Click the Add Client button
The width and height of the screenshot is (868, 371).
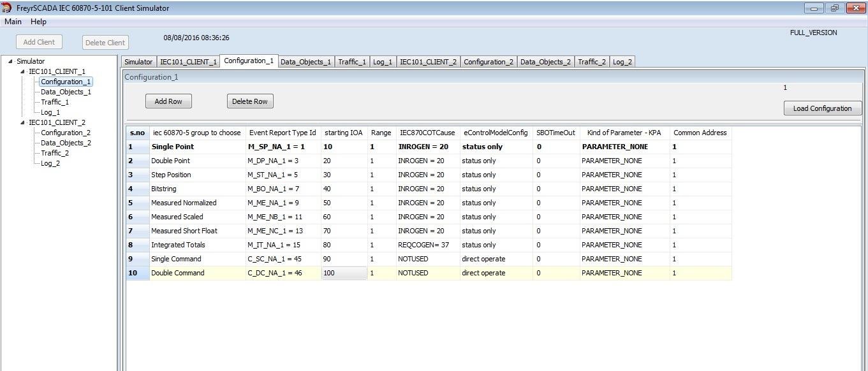tap(39, 42)
